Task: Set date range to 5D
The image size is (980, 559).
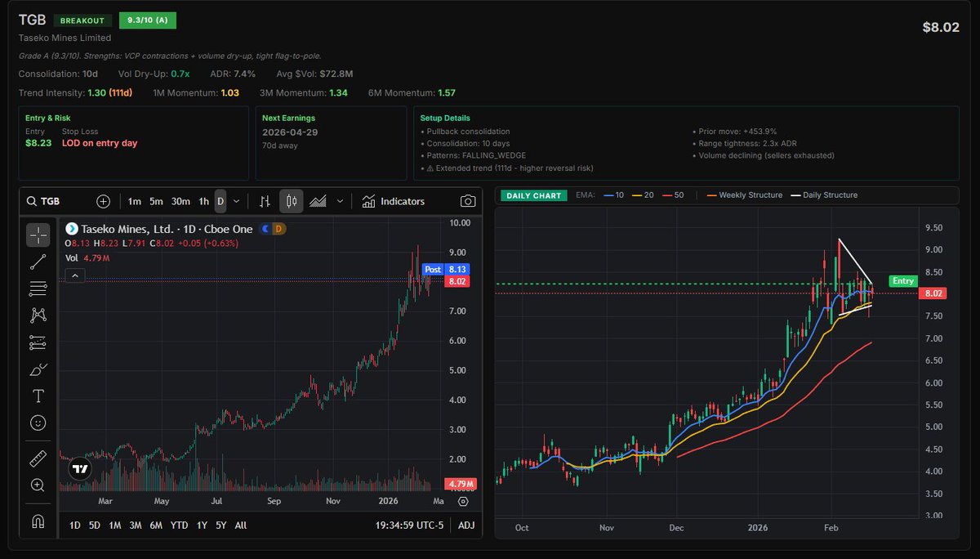Action: pos(94,525)
